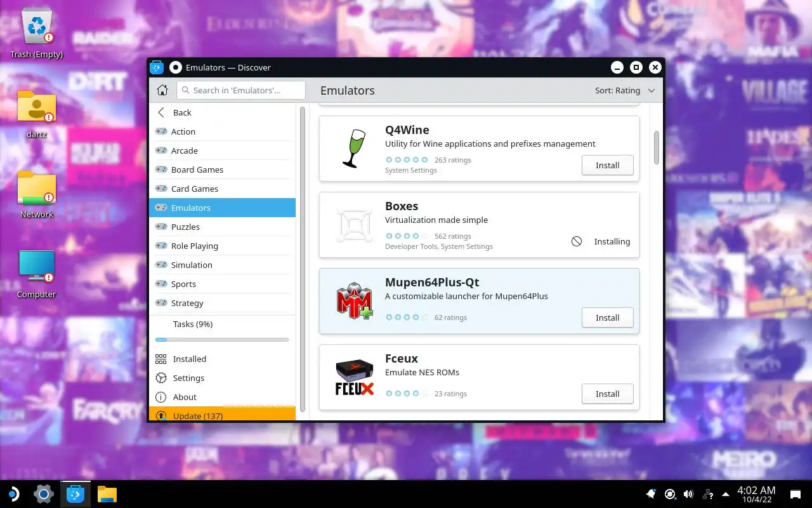Select the Strategy category
The image size is (812, 508).
(222, 303)
